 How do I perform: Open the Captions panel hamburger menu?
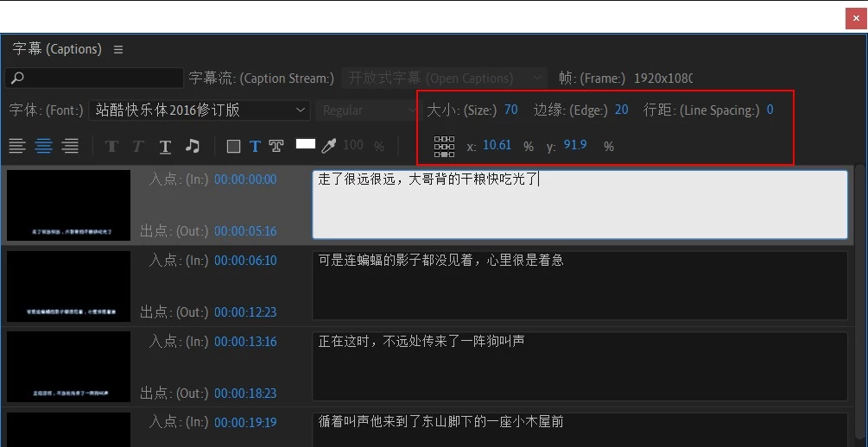pos(118,49)
